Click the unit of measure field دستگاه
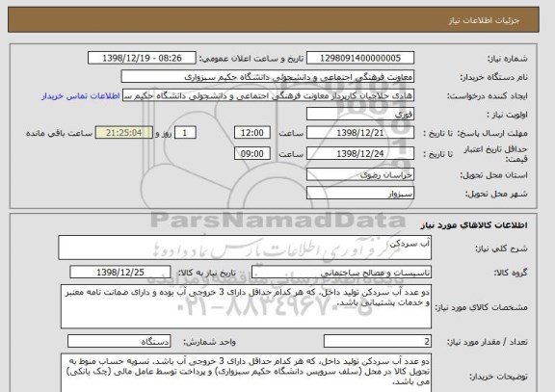This screenshot has width=555, height=392. click(x=119, y=341)
